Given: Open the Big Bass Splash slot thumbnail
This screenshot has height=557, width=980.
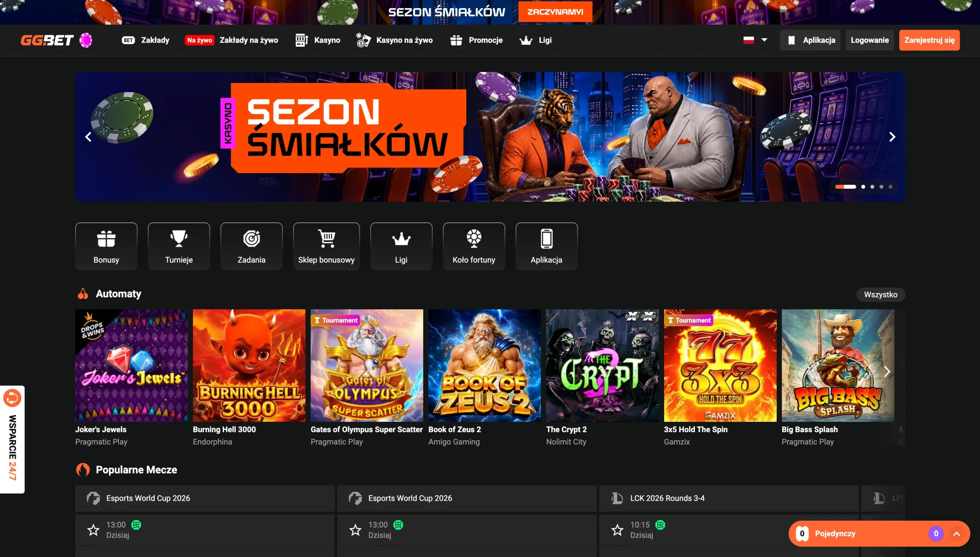Looking at the screenshot, I should 838,366.
